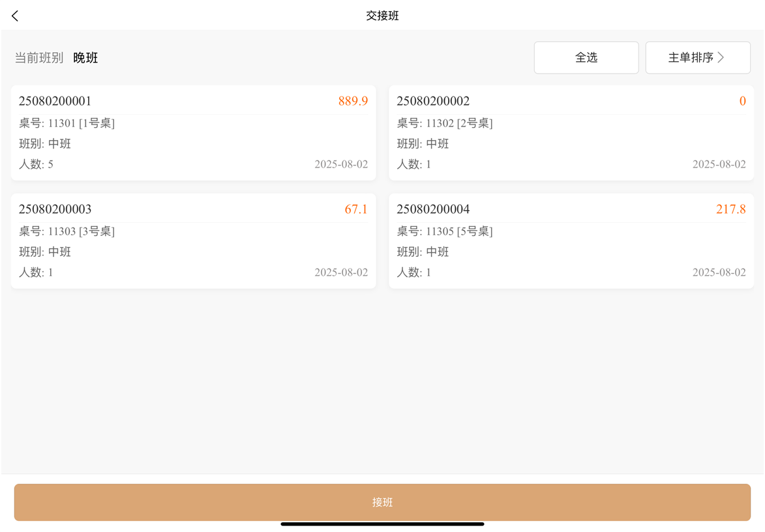Select order card 25080200003
The width and height of the screenshot is (765, 532).
[x=193, y=241]
